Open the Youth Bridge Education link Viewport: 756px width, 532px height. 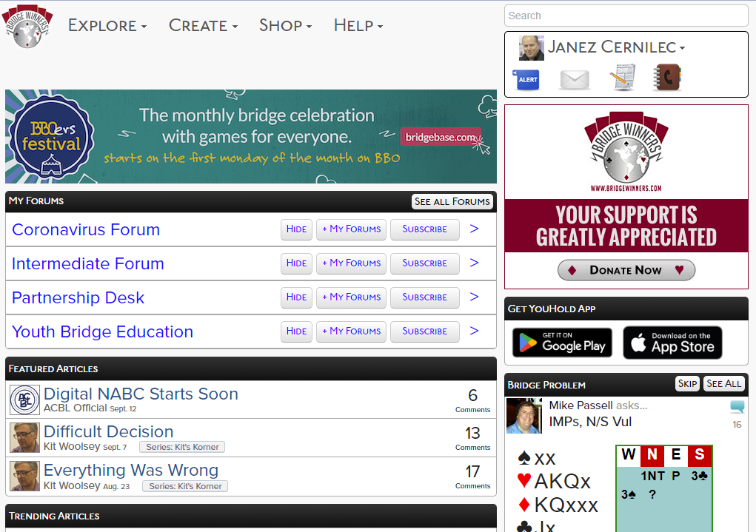pyautogui.click(x=102, y=331)
